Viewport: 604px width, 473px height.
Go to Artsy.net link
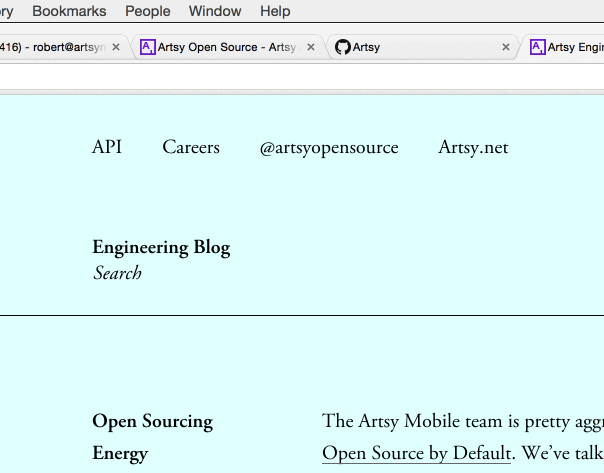[473, 148]
